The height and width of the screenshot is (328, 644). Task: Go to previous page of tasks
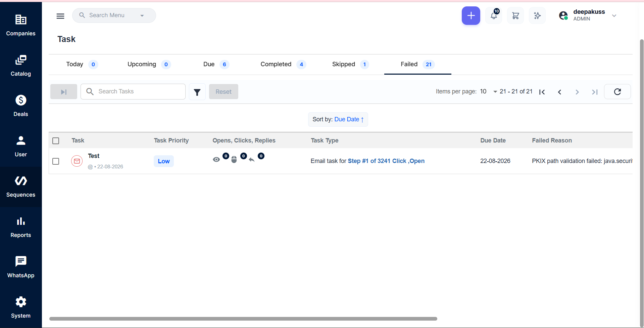click(x=559, y=92)
